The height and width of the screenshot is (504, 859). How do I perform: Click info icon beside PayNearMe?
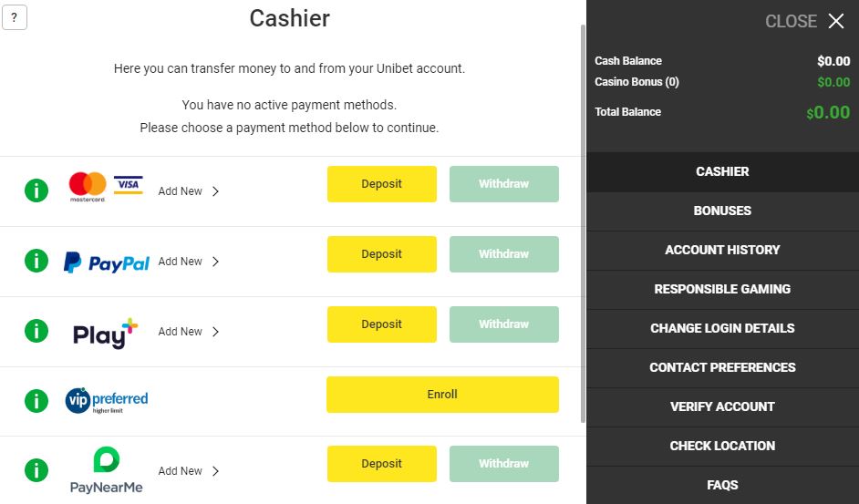[x=36, y=471]
